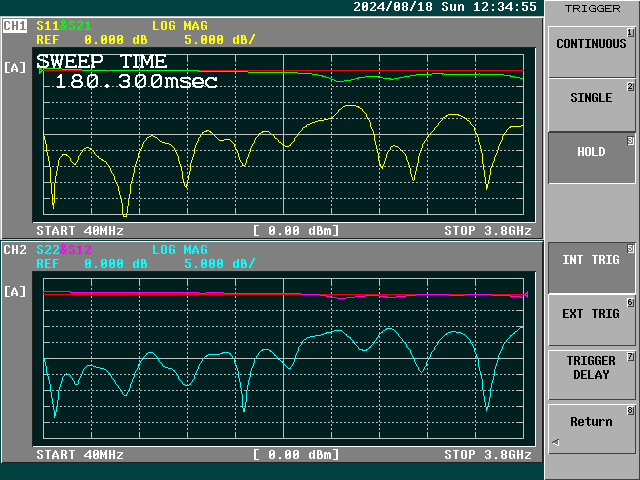This screenshot has height=480, width=640.
Task: Click the cyan S22 trace label
Action: click(46, 249)
